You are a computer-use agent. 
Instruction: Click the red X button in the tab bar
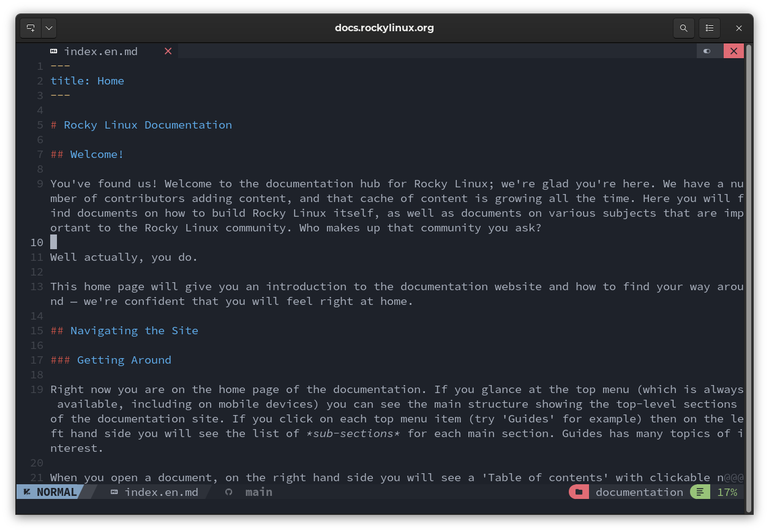pos(733,51)
